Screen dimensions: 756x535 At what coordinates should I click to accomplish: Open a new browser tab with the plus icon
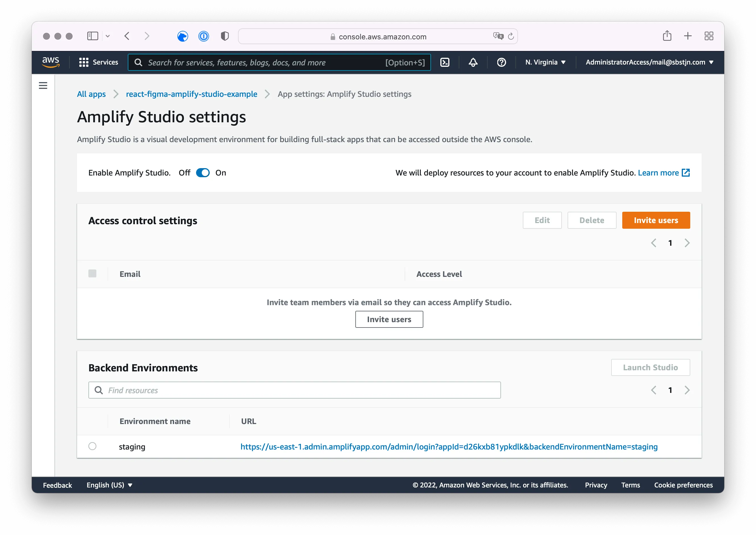[x=688, y=36]
